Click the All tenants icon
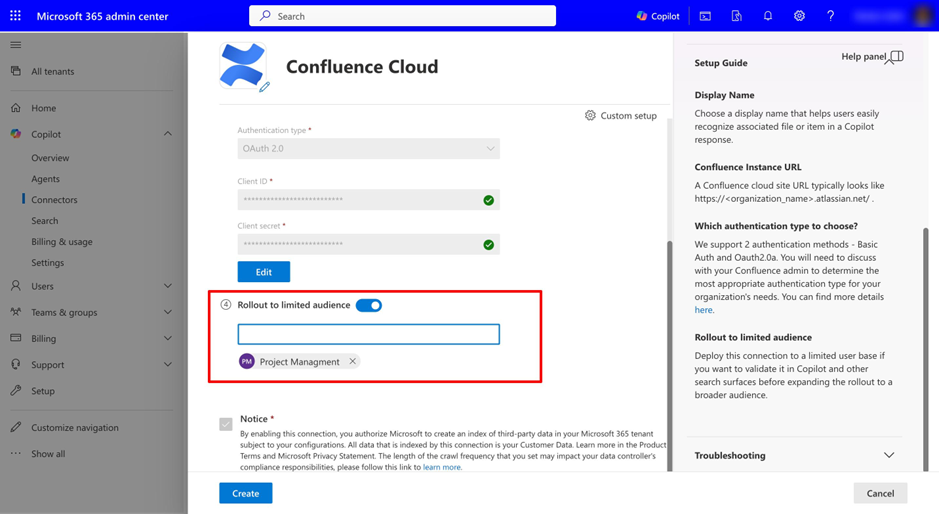The image size is (939, 514). tap(16, 71)
